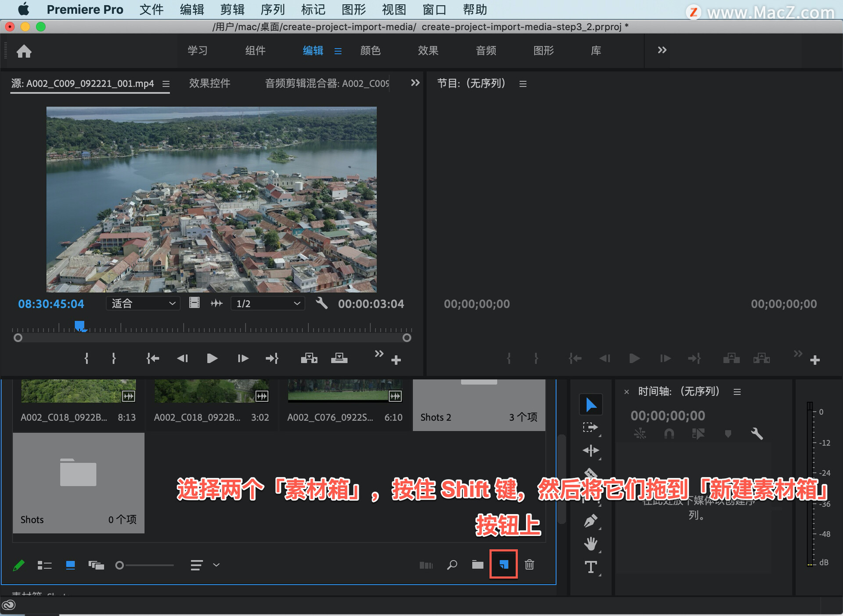Click source monitor playhead marker

(79, 325)
